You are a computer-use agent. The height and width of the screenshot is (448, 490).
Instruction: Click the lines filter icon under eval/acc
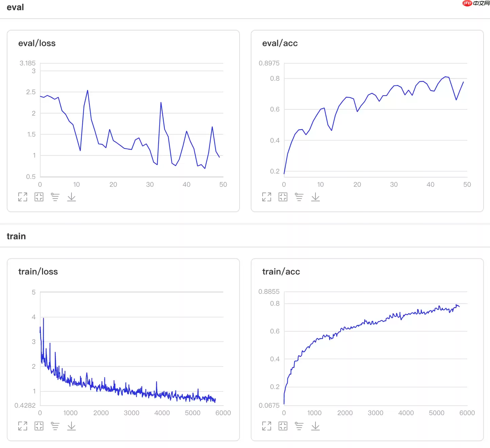click(299, 197)
